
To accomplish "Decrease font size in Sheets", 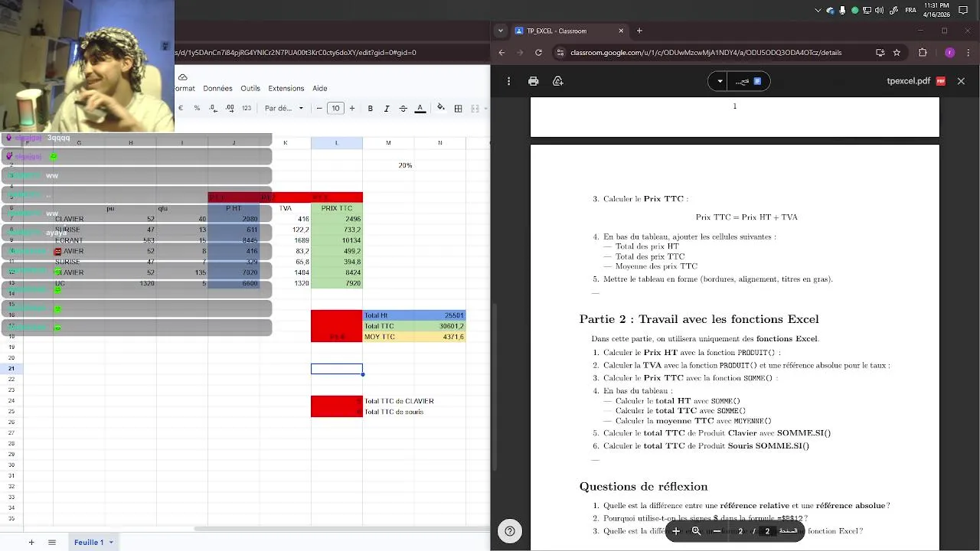I will 320,109.
